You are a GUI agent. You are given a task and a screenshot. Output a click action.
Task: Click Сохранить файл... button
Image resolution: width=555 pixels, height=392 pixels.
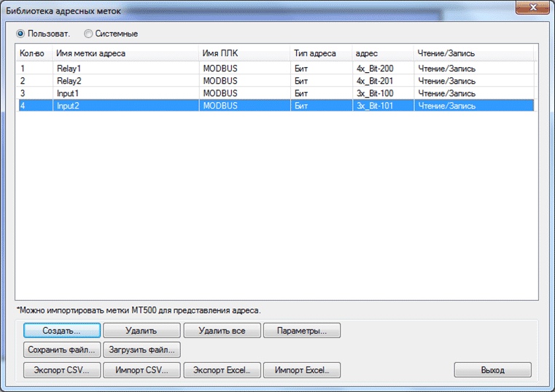(x=62, y=350)
